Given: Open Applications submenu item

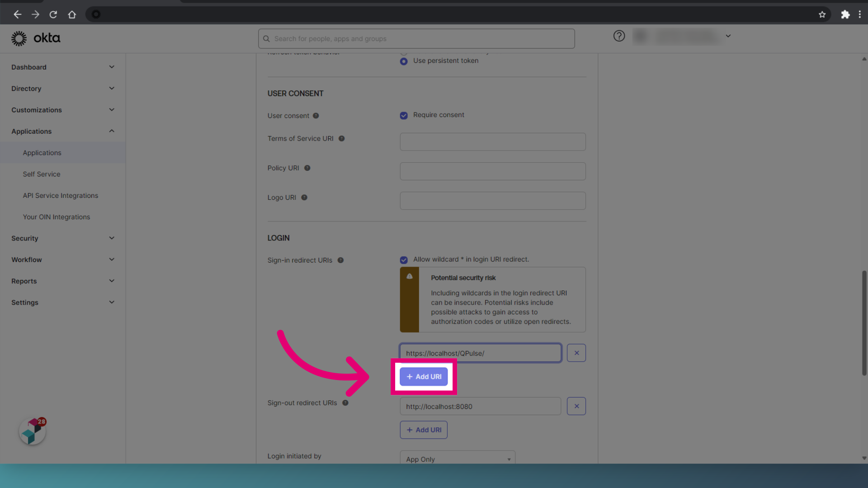Looking at the screenshot, I should point(63,153).
